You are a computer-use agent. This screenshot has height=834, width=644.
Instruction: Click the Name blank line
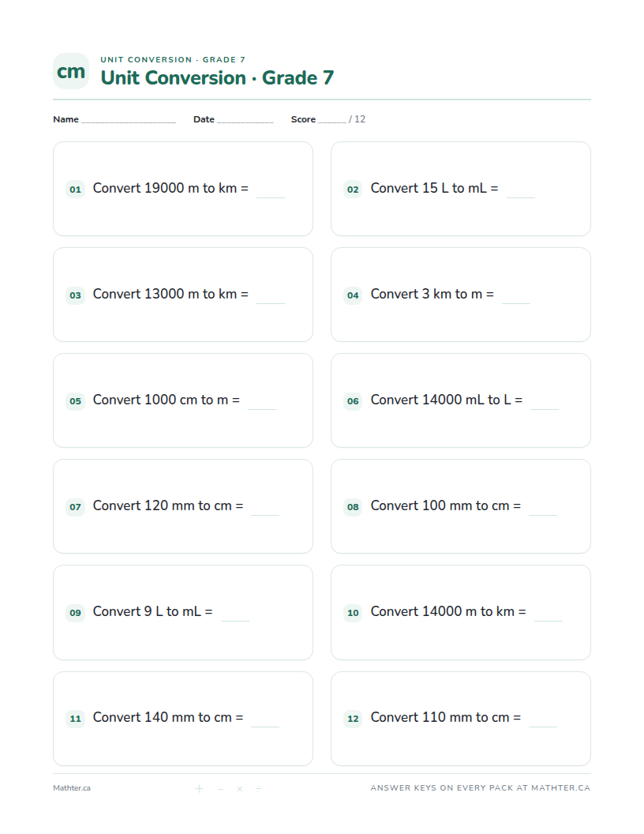(129, 122)
